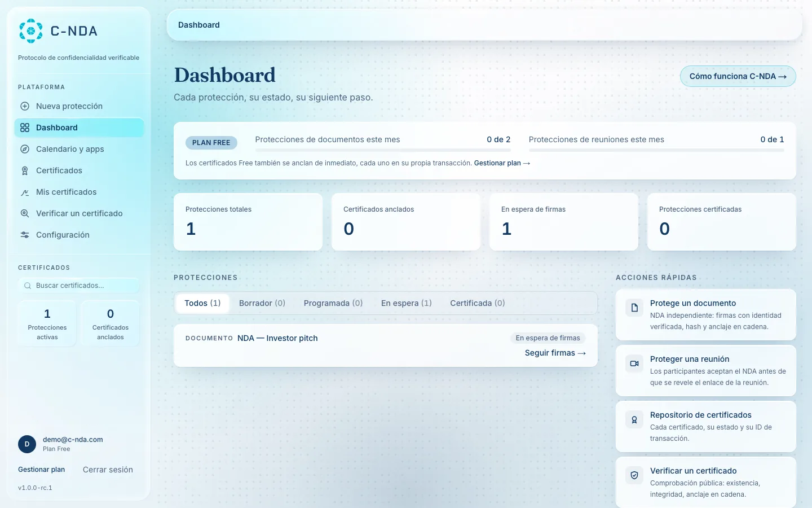Click the compass icon for Calendario y apps
812x508 pixels.
point(25,149)
